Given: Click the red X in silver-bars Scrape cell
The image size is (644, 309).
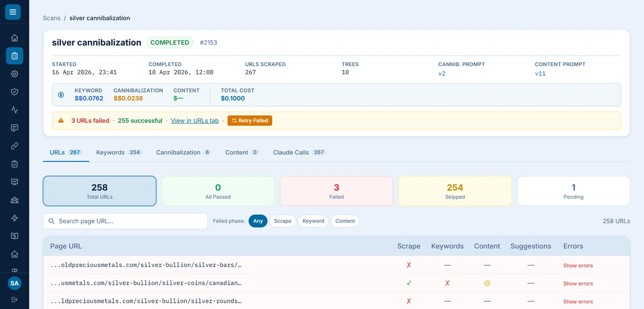Looking at the screenshot, I should [x=409, y=265].
